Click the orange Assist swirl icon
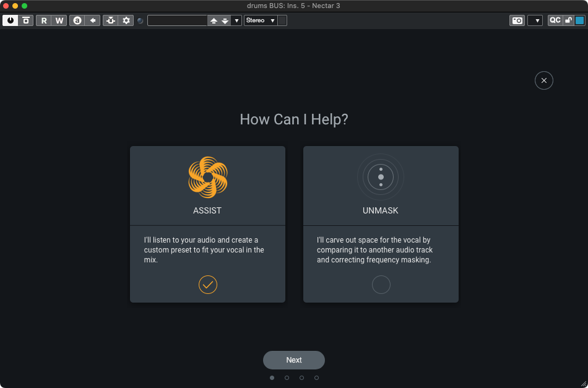 click(x=208, y=177)
